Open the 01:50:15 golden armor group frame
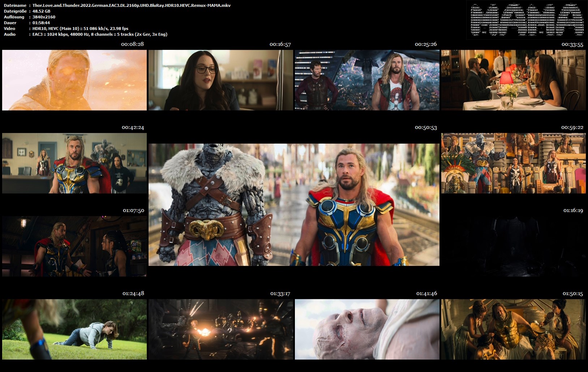This screenshot has width=588, height=372. [513, 329]
